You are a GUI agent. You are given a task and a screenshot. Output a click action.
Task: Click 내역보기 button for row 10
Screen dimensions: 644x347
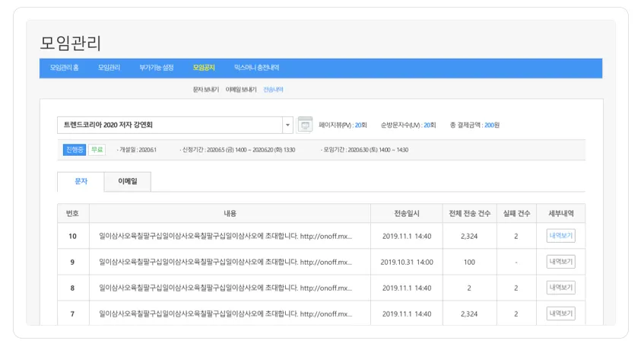pos(560,236)
